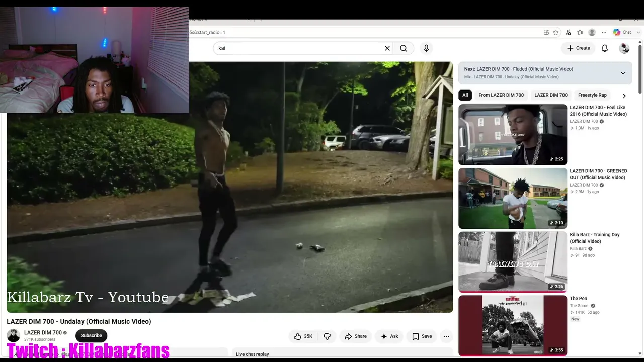The width and height of the screenshot is (644, 362).
Task: Open the browser Favorites list
Action: coord(580,32)
